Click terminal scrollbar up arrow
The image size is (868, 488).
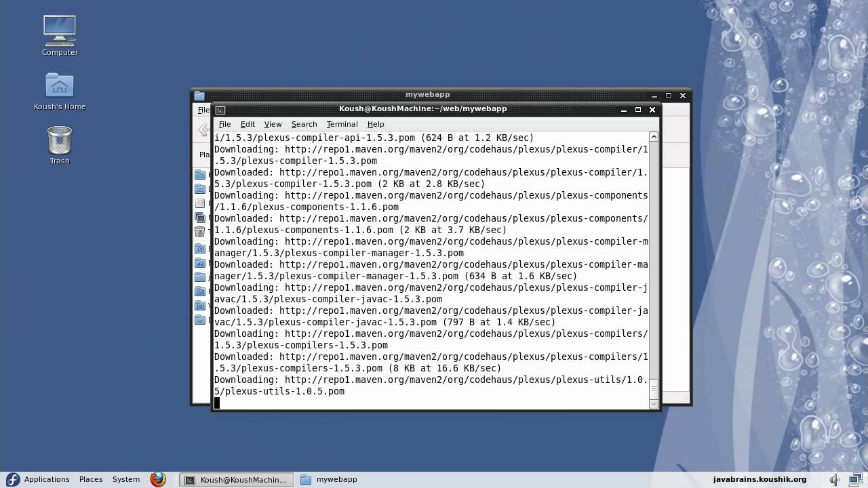(654, 137)
